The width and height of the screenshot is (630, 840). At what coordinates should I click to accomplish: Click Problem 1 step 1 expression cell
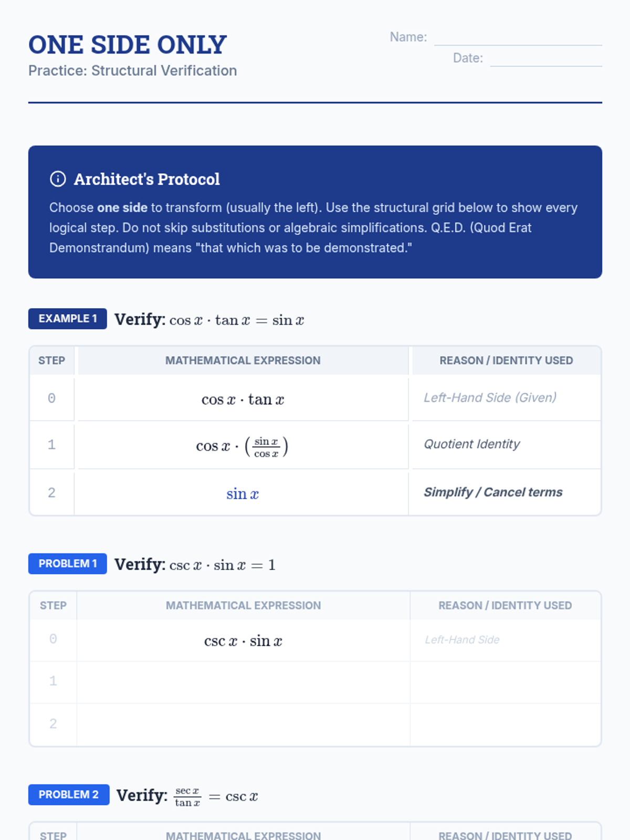click(x=243, y=682)
